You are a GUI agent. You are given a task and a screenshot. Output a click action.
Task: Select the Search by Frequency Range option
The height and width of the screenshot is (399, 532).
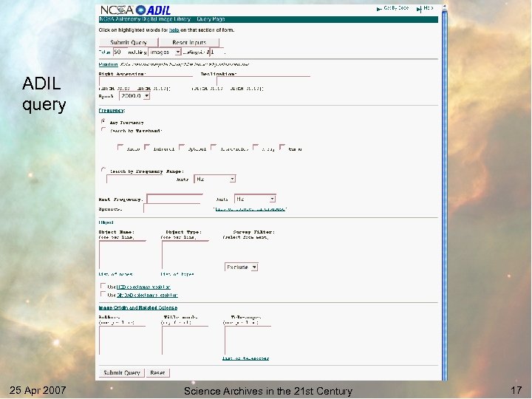click(103, 170)
